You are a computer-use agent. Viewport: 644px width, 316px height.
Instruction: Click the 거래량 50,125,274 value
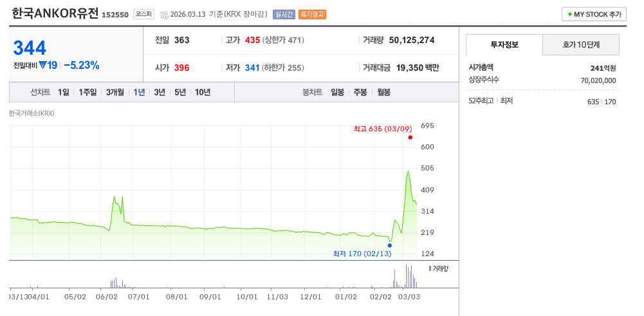tap(412, 41)
